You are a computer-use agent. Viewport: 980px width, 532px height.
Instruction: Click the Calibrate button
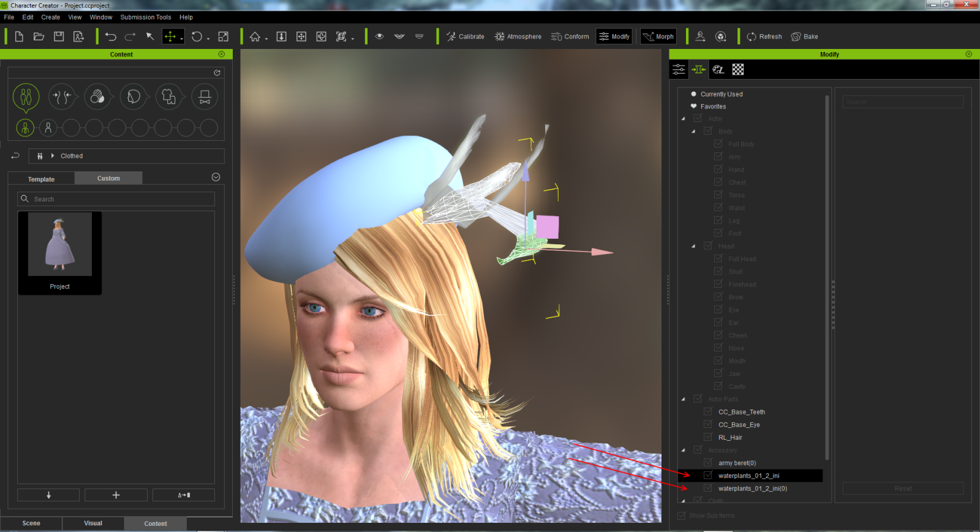click(466, 37)
